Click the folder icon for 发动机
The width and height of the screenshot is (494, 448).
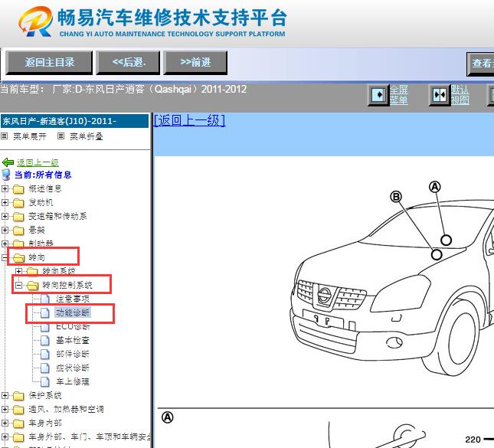[x=18, y=203]
